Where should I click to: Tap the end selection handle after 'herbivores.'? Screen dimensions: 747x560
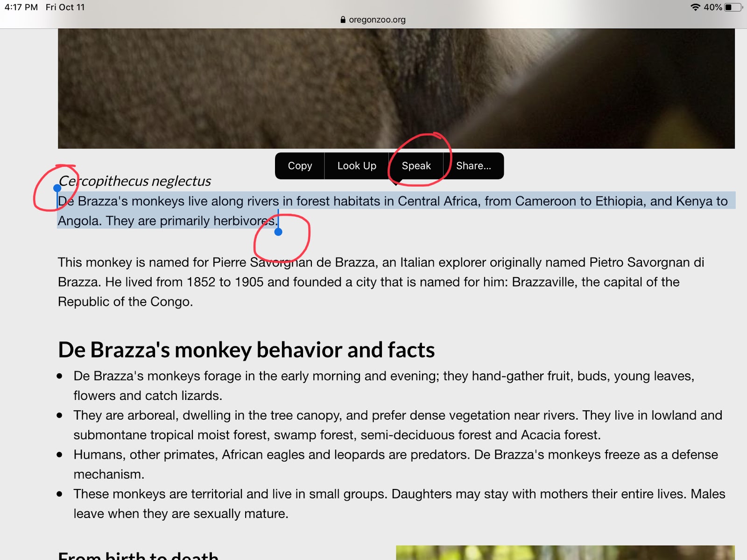pos(278,232)
